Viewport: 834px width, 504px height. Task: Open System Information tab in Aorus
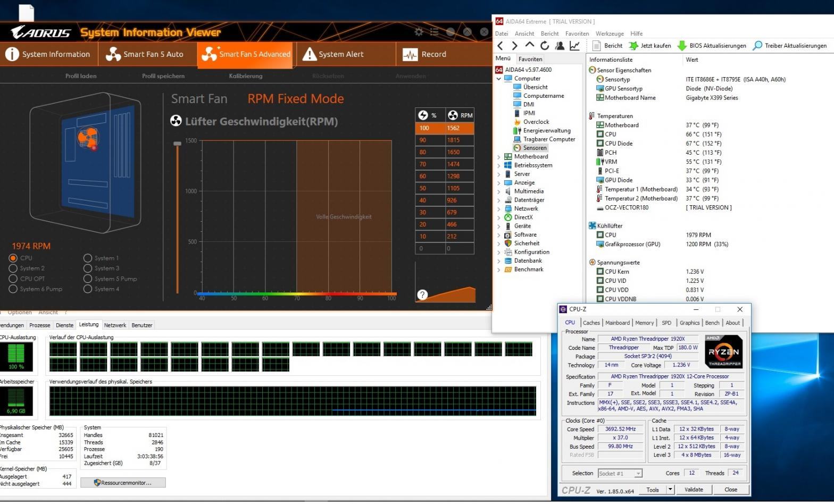(48, 54)
